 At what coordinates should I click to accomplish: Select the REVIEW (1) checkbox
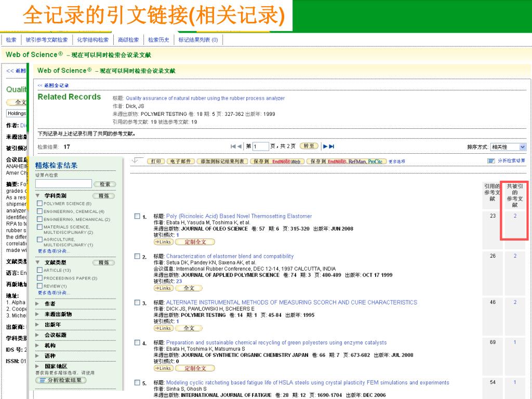click(x=39, y=286)
